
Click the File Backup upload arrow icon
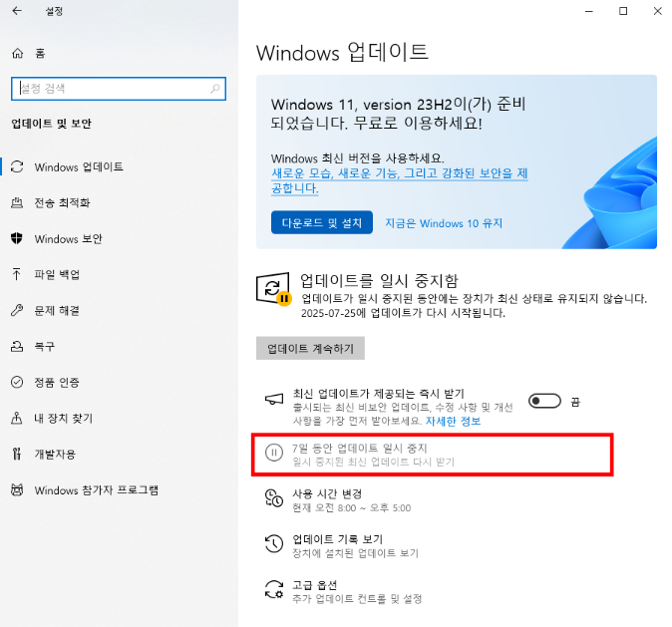[17, 274]
